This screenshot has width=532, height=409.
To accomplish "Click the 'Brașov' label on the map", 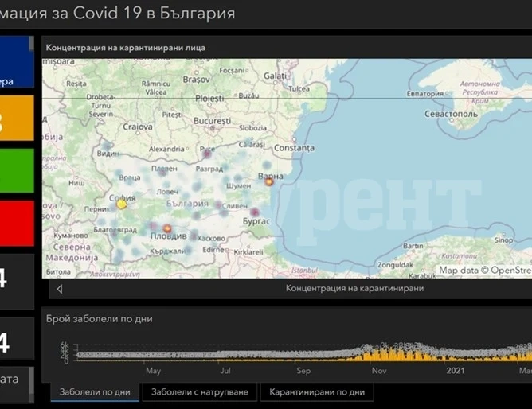I will [x=197, y=80].
